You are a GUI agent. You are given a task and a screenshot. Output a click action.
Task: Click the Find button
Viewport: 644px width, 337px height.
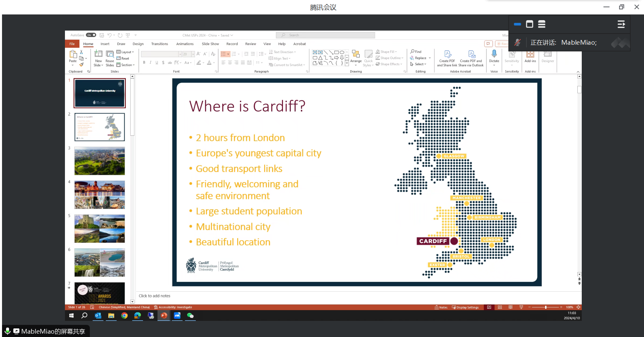tap(416, 52)
